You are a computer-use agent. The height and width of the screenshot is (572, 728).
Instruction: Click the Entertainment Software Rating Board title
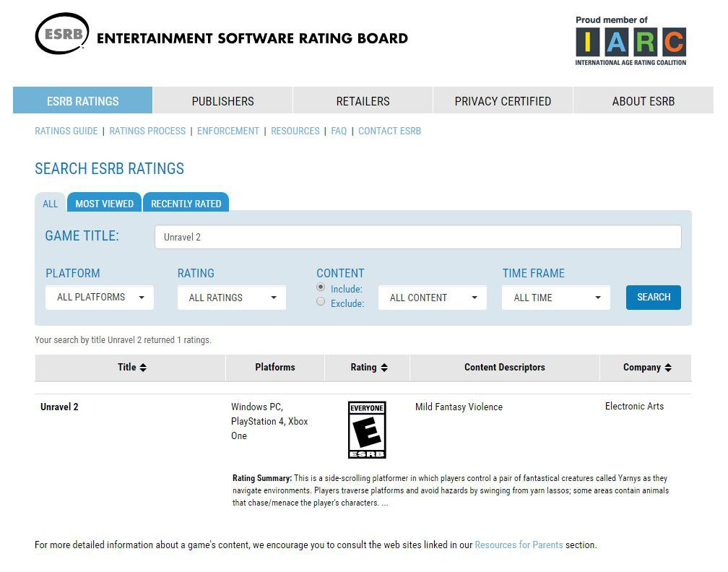coord(252,38)
